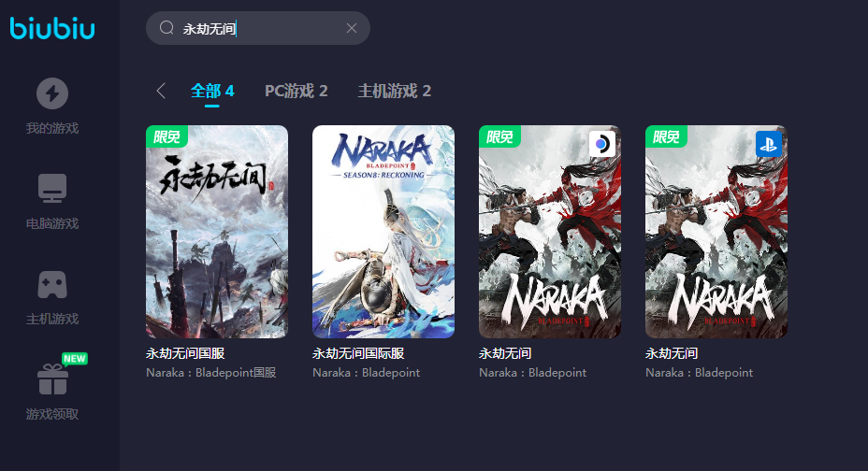Open the game gift claim icon
Image resolution: width=868 pixels, height=471 pixels.
(x=52, y=379)
